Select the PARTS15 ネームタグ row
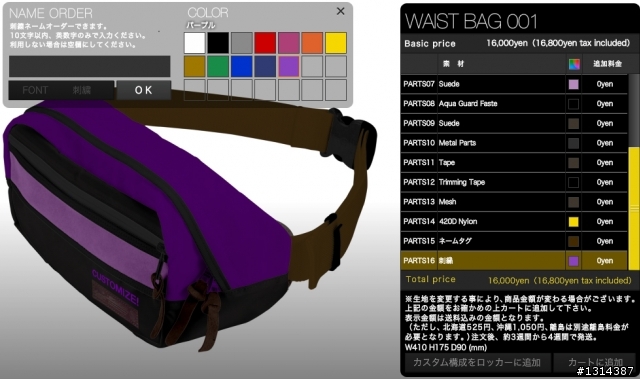The image size is (640, 379). tap(514, 241)
